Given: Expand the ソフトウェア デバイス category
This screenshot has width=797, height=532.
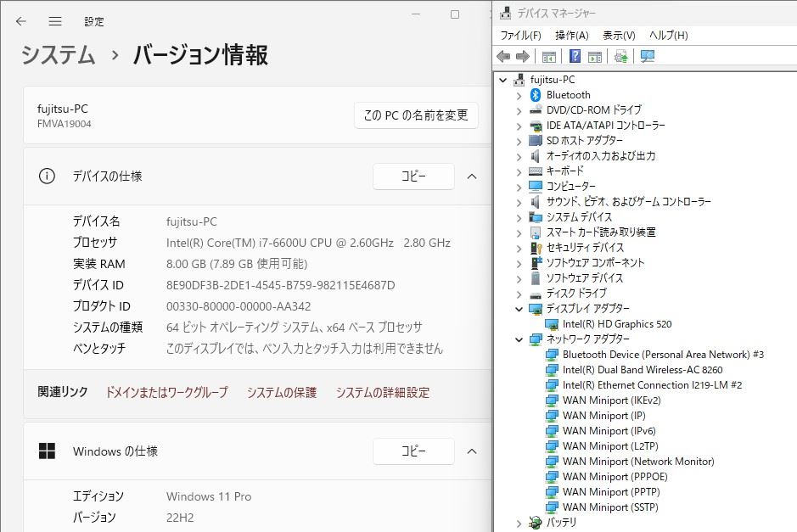Looking at the screenshot, I should coord(519,278).
